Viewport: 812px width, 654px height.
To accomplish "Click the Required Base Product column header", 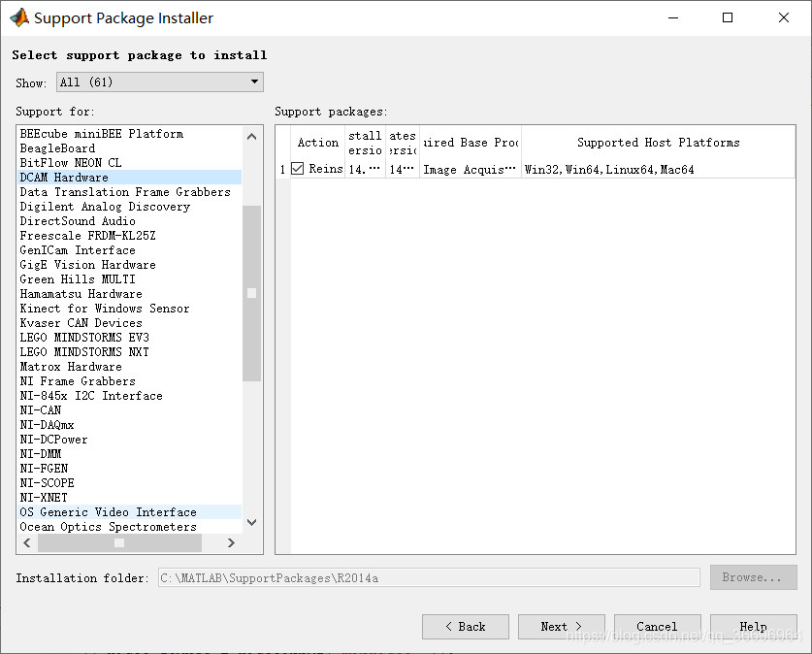I will 471,143.
